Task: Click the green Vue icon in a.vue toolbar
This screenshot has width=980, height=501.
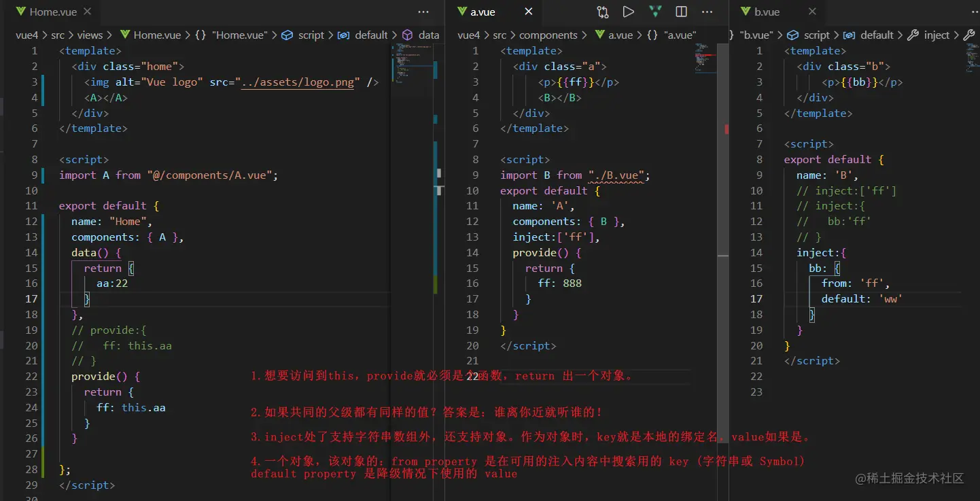Action: pos(655,12)
